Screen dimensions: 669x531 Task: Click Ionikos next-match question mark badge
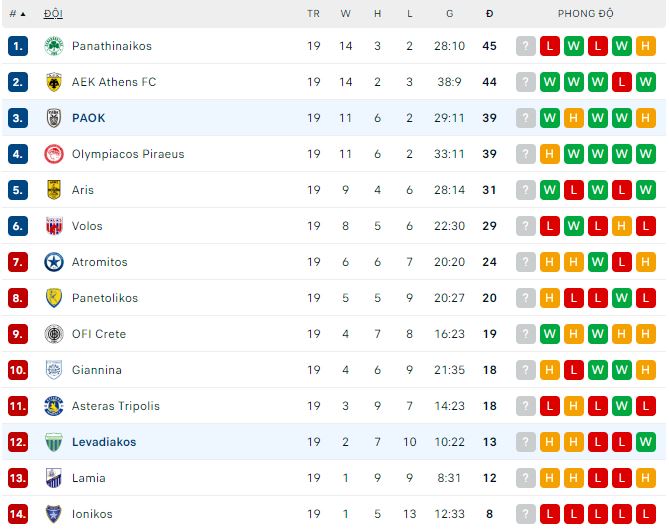526,514
